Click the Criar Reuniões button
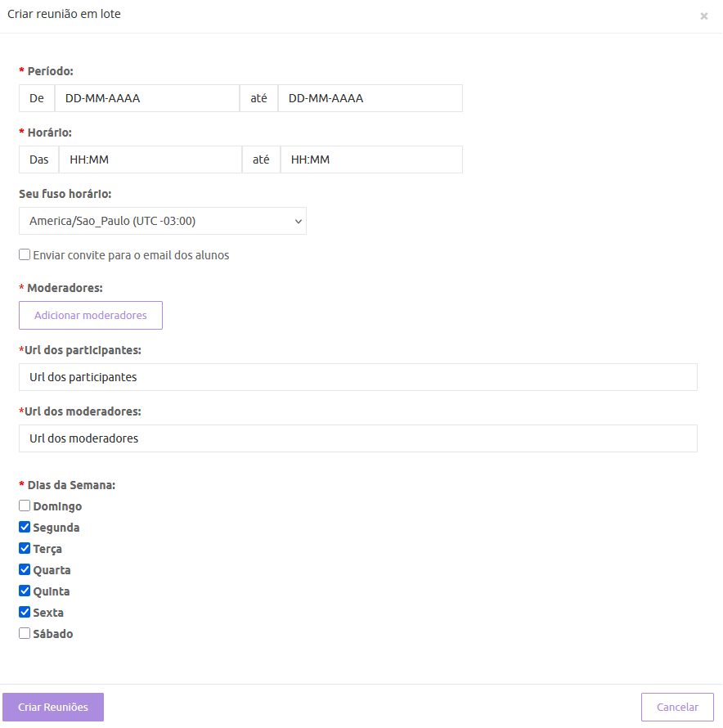 (x=53, y=708)
